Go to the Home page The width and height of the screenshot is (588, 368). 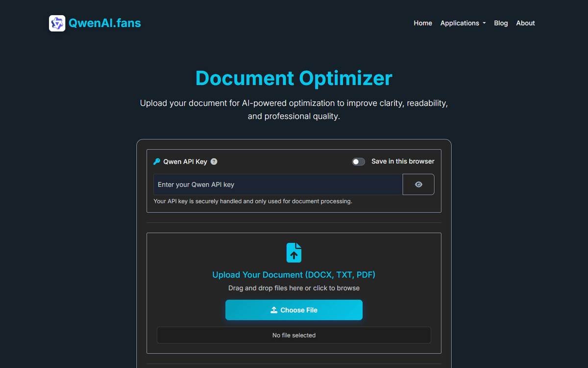(423, 23)
